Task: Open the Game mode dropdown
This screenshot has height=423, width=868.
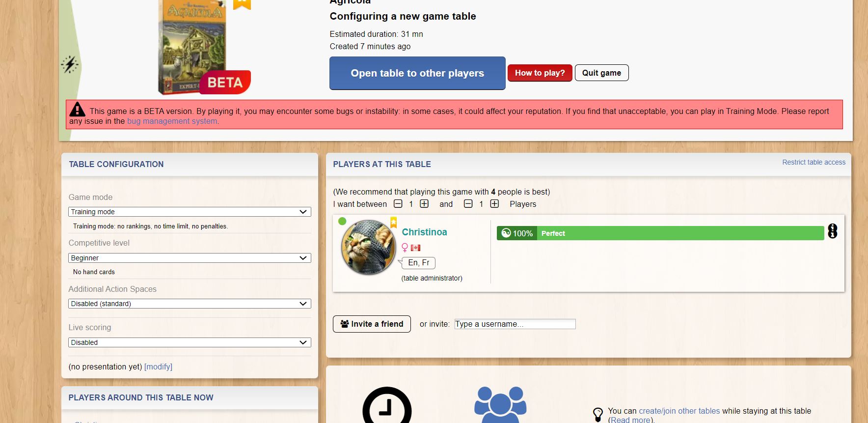Action: [x=190, y=212]
